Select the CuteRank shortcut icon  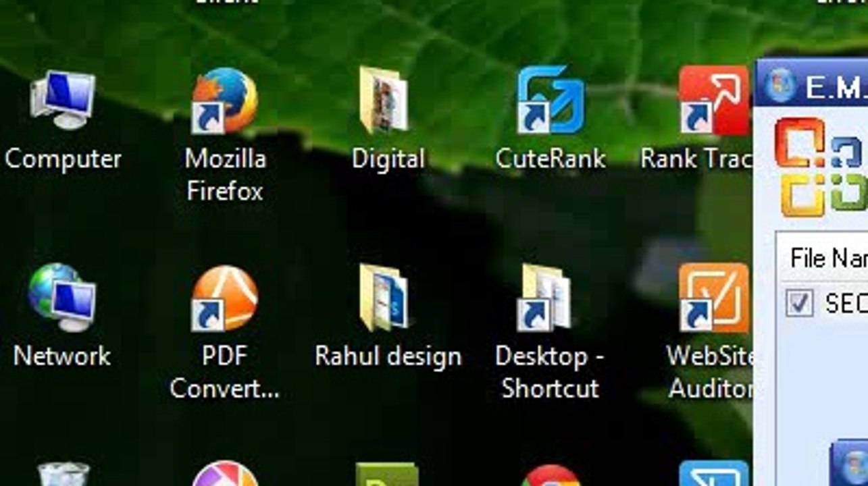click(x=551, y=99)
